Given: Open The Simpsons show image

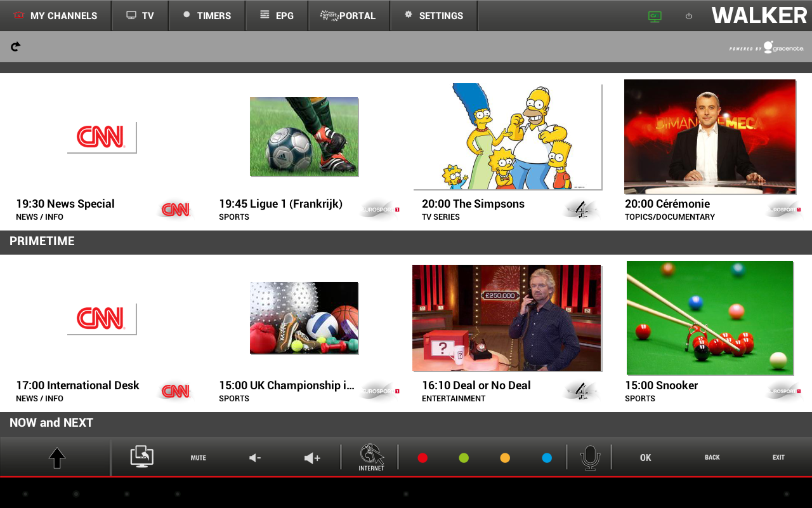Looking at the screenshot, I should click(507, 137).
